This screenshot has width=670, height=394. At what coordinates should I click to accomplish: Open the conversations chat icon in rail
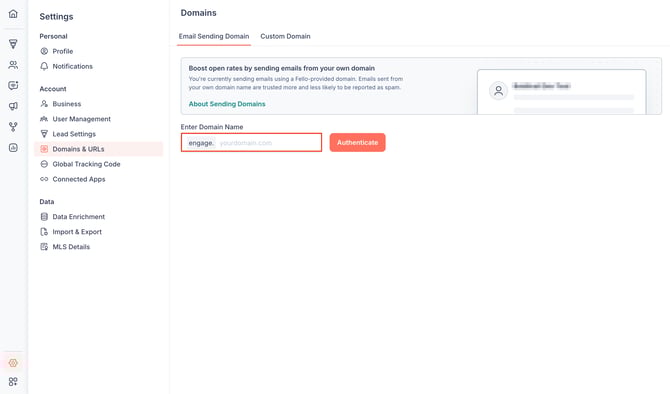pyautogui.click(x=13, y=85)
